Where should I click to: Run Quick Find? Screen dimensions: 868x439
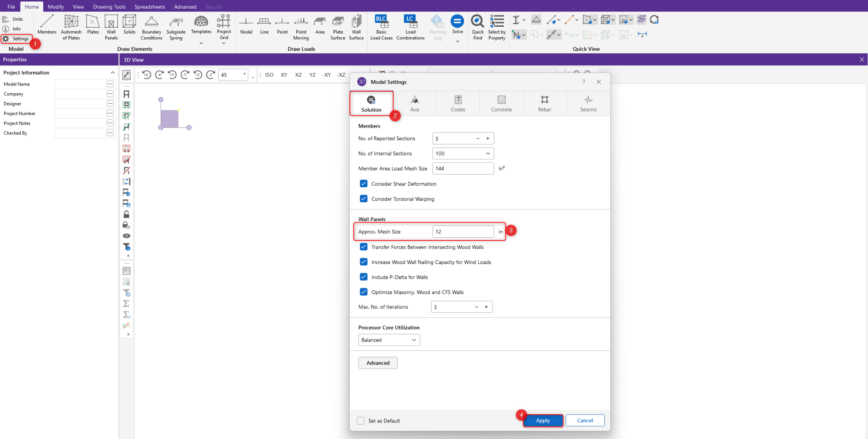click(x=478, y=27)
